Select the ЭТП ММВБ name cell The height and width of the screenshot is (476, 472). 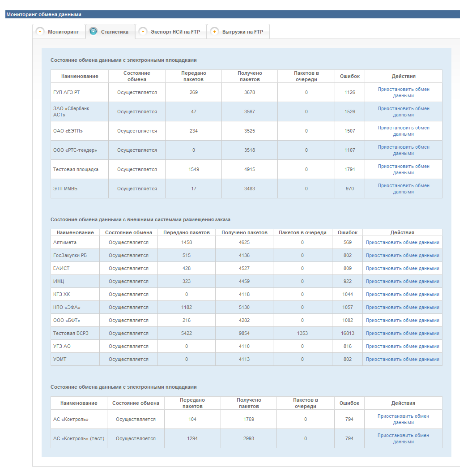[80, 189]
